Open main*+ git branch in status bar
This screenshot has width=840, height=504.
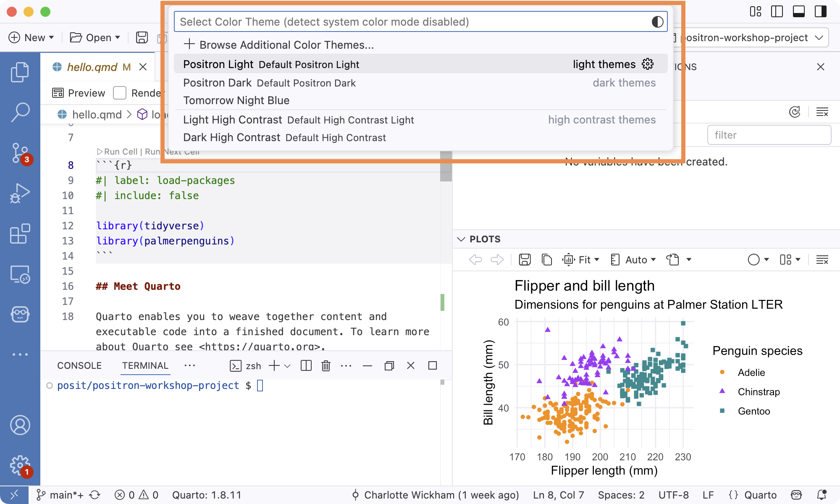(60, 495)
